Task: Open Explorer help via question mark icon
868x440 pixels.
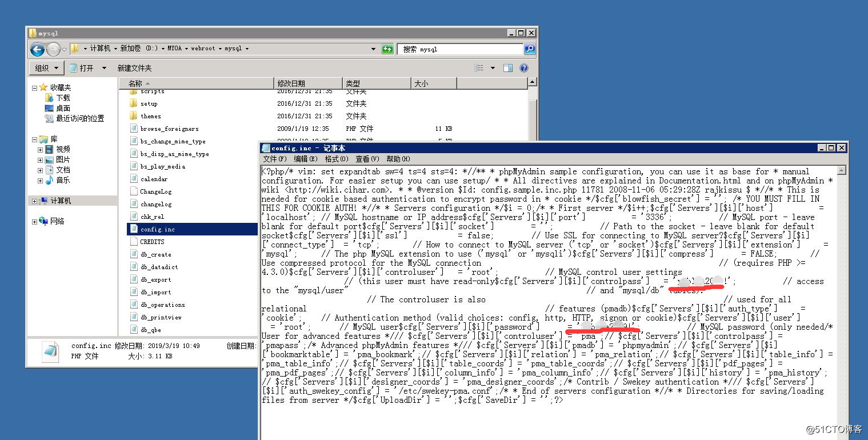Action: pos(524,68)
